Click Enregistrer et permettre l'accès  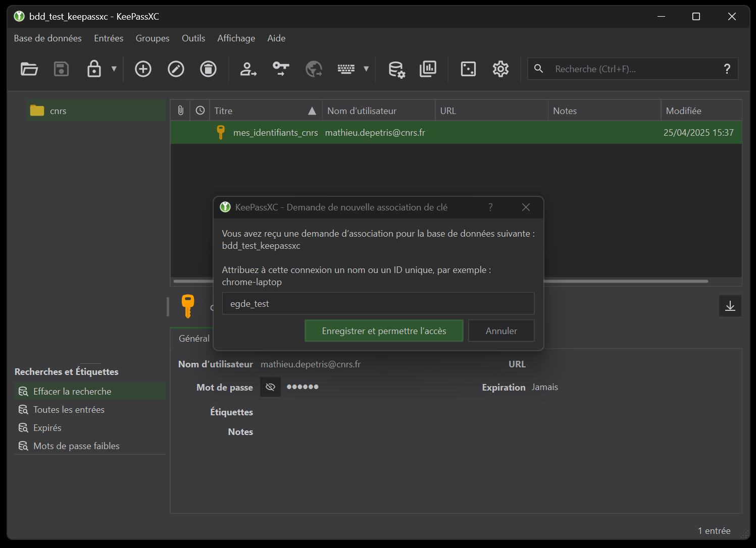click(x=384, y=331)
